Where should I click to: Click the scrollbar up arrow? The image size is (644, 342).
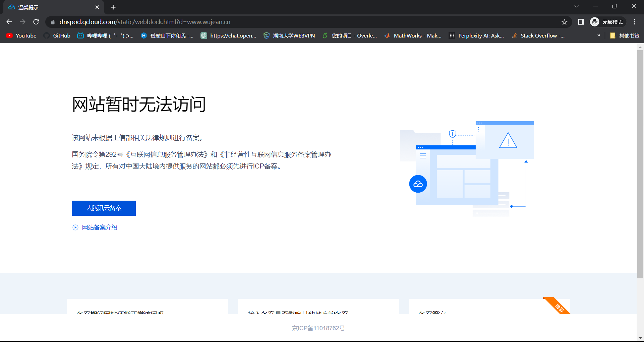640,47
